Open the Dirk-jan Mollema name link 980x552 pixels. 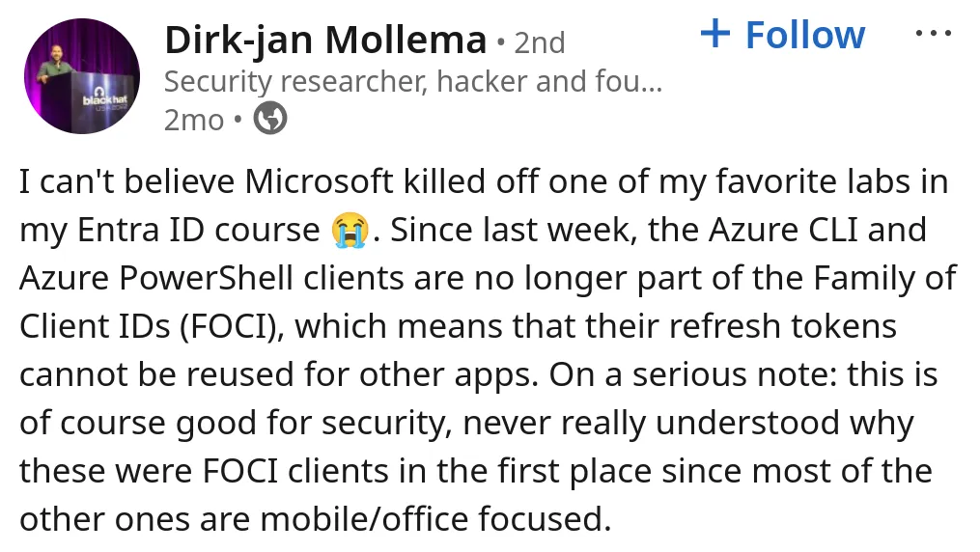(x=325, y=41)
